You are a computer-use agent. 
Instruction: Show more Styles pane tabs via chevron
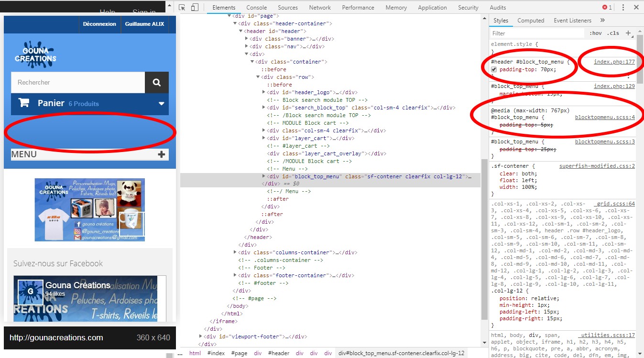click(x=602, y=21)
